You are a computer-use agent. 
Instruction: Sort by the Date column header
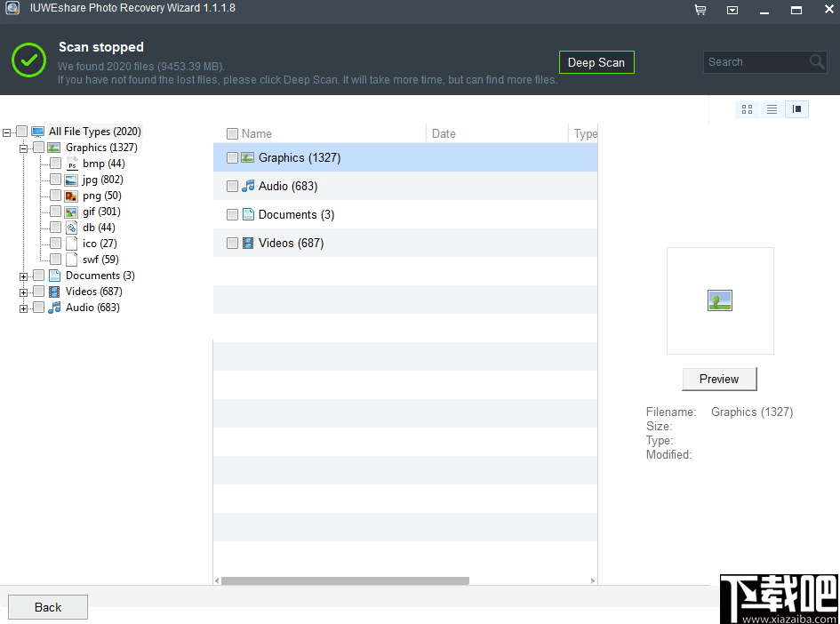click(x=444, y=133)
